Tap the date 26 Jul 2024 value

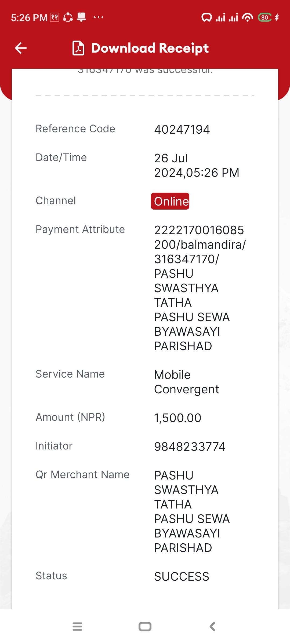197,165
